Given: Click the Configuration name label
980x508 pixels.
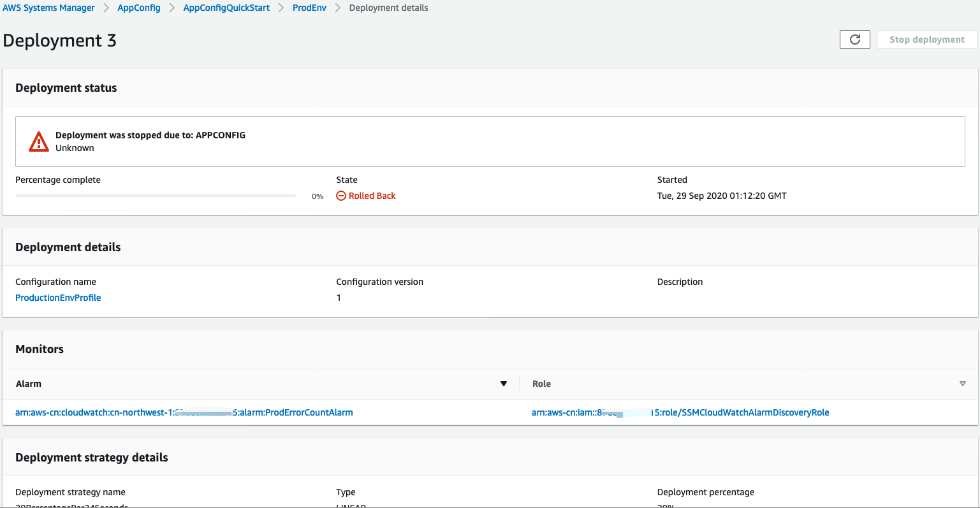Looking at the screenshot, I should pos(55,282).
